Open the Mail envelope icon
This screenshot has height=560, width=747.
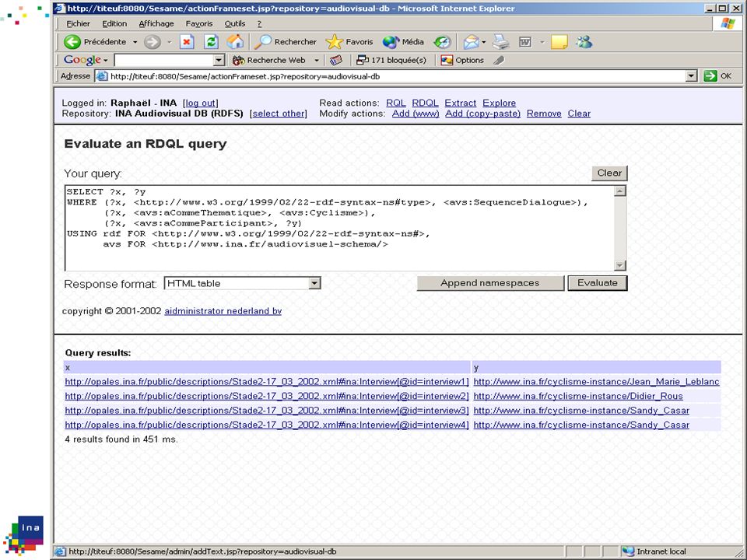click(x=471, y=42)
